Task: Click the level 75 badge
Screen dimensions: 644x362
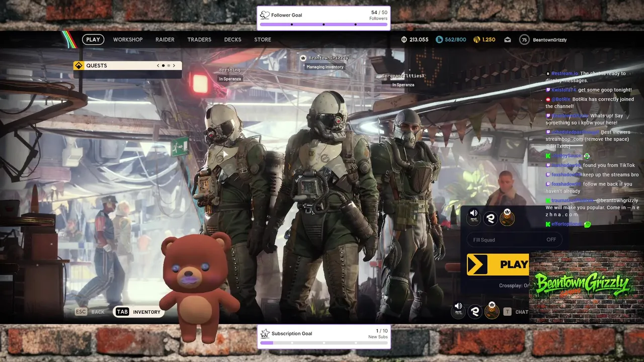Action: pyautogui.click(x=524, y=40)
